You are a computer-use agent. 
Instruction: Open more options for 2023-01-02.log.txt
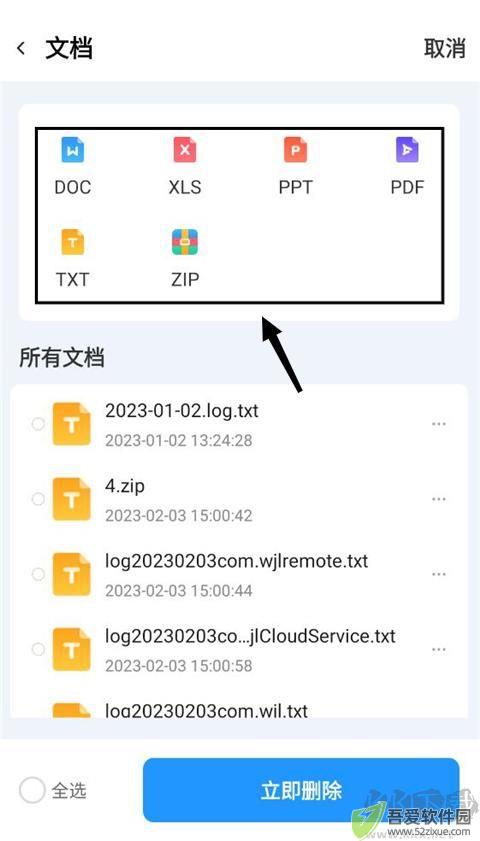pos(439,424)
